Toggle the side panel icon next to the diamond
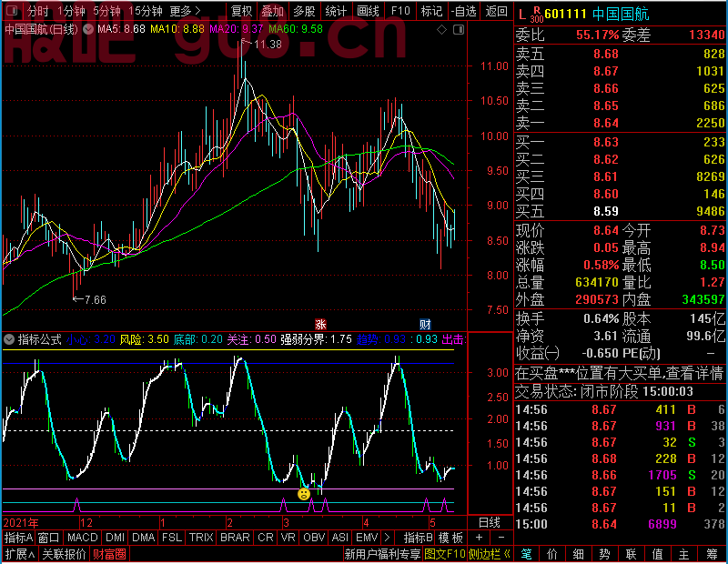This screenshot has height=564, width=728. coord(459,30)
